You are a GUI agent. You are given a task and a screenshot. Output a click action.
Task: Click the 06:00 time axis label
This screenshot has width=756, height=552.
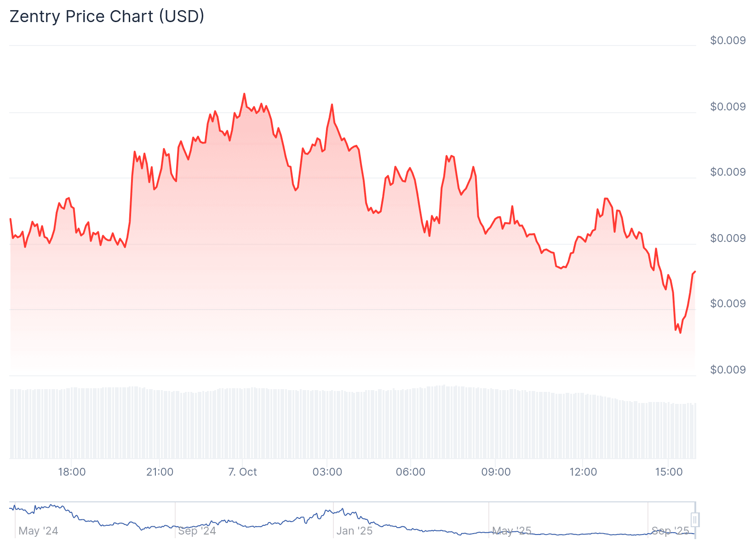(x=410, y=472)
